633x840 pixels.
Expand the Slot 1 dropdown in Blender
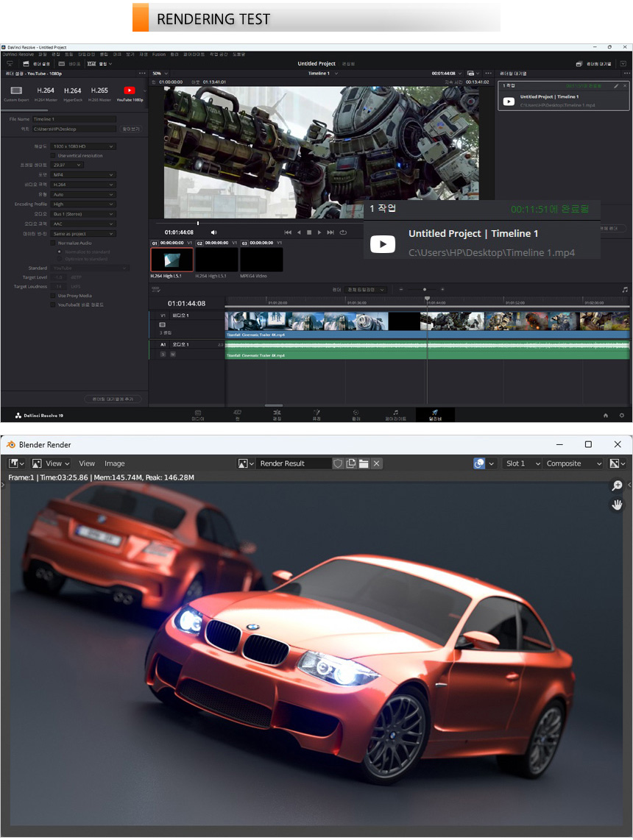pyautogui.click(x=523, y=463)
